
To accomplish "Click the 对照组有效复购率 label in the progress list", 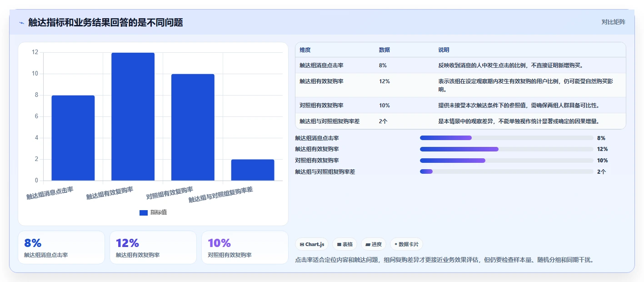I will 317,161.
